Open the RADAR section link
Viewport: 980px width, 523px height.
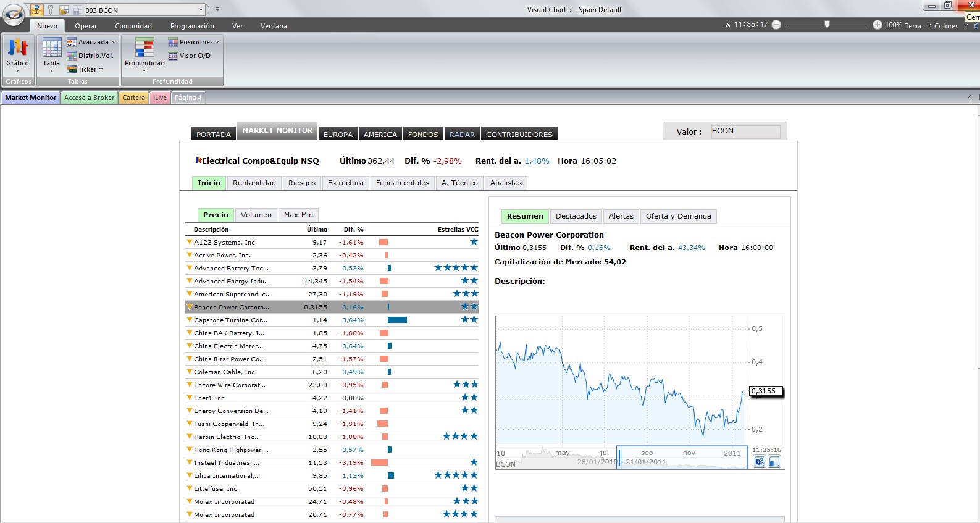coord(462,134)
